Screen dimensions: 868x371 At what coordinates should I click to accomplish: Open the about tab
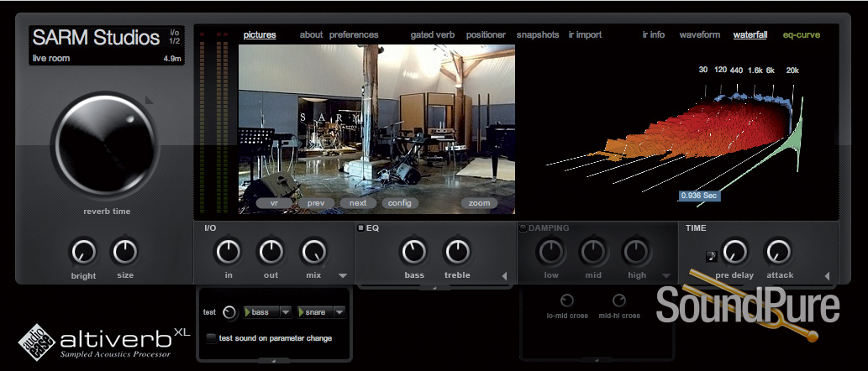[x=311, y=34]
